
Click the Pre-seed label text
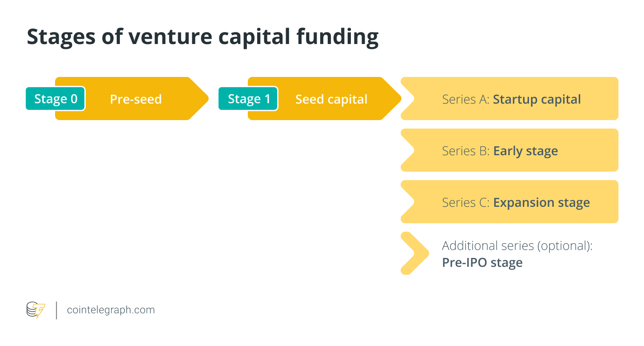pos(135,99)
